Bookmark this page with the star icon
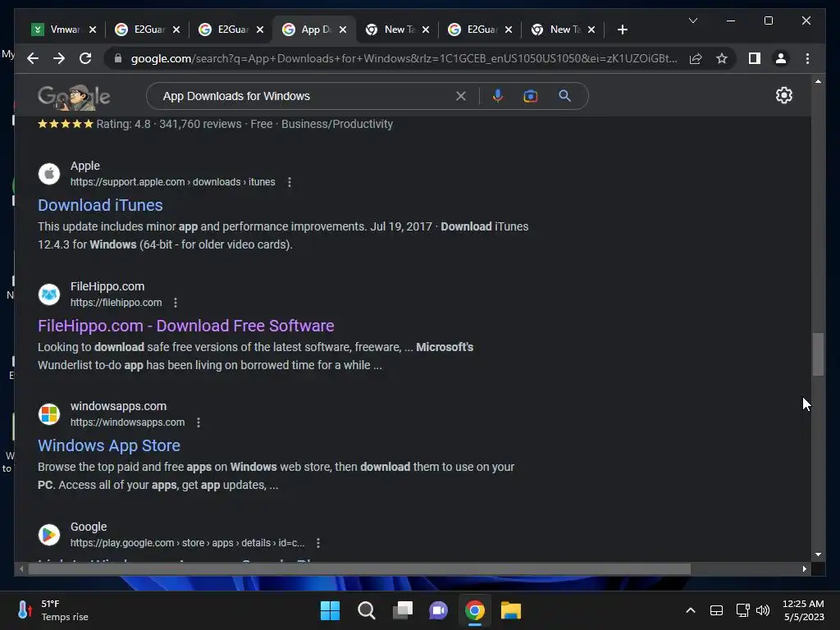Screen dimensions: 840x630 (722, 58)
